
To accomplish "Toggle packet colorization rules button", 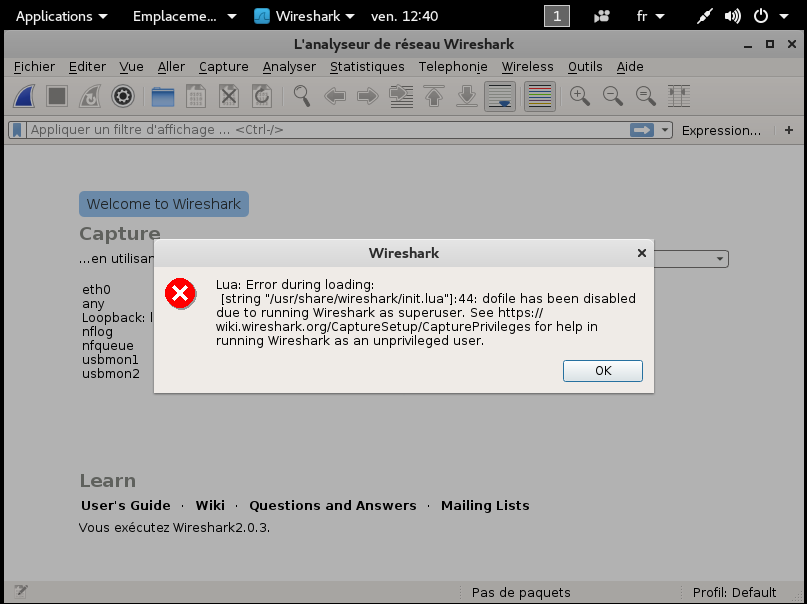I will [540, 96].
